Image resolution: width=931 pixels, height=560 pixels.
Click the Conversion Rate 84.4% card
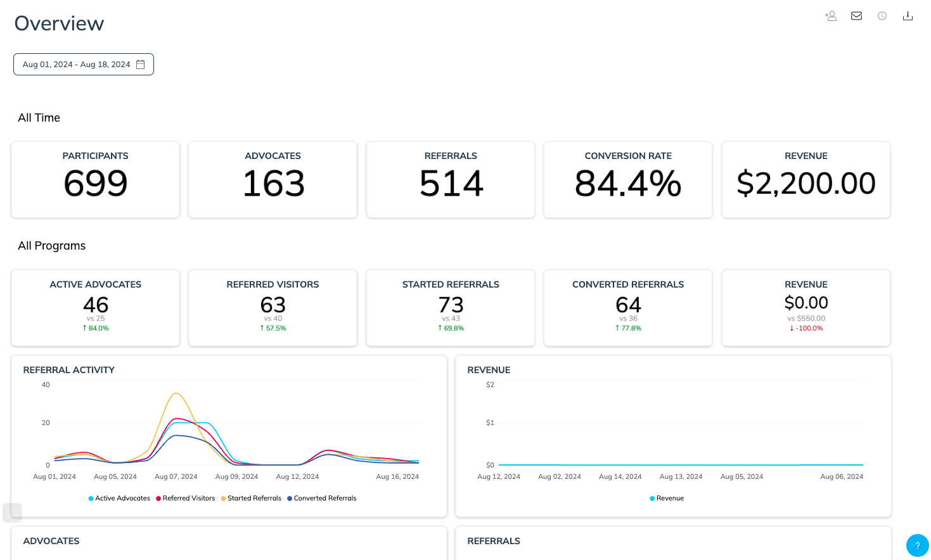pos(628,179)
